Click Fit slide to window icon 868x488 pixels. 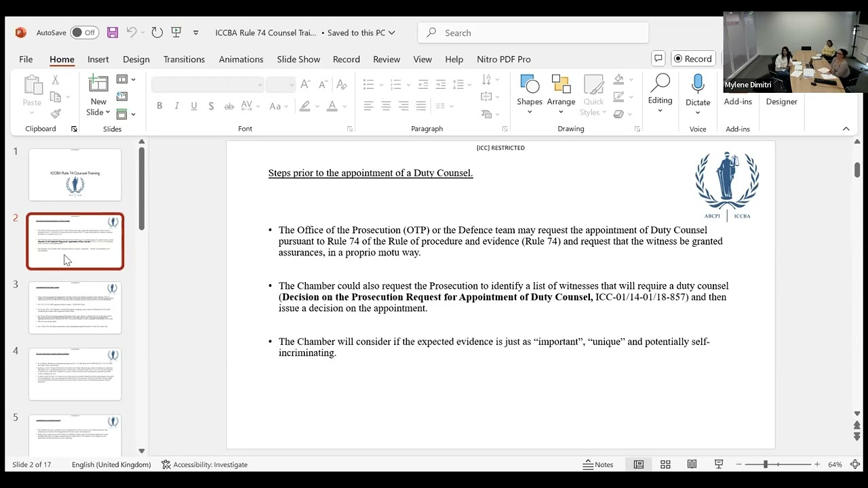point(855,464)
